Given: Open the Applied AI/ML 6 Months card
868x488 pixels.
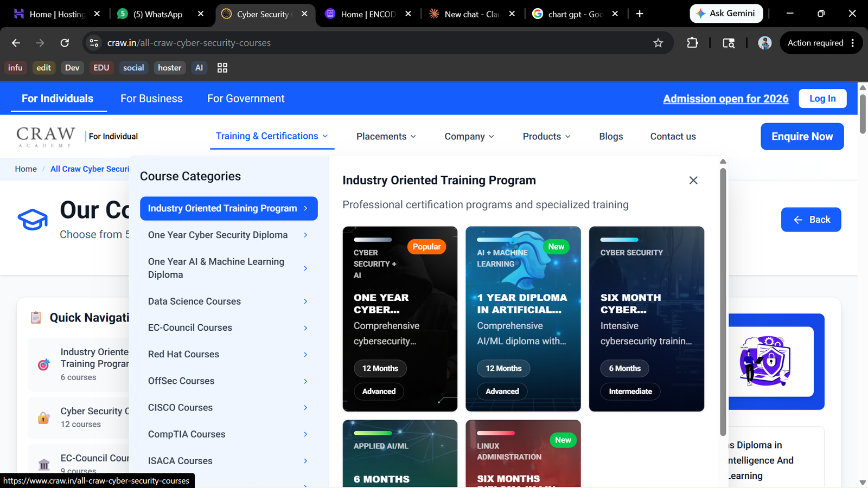Looking at the screenshot, I should point(400,454).
